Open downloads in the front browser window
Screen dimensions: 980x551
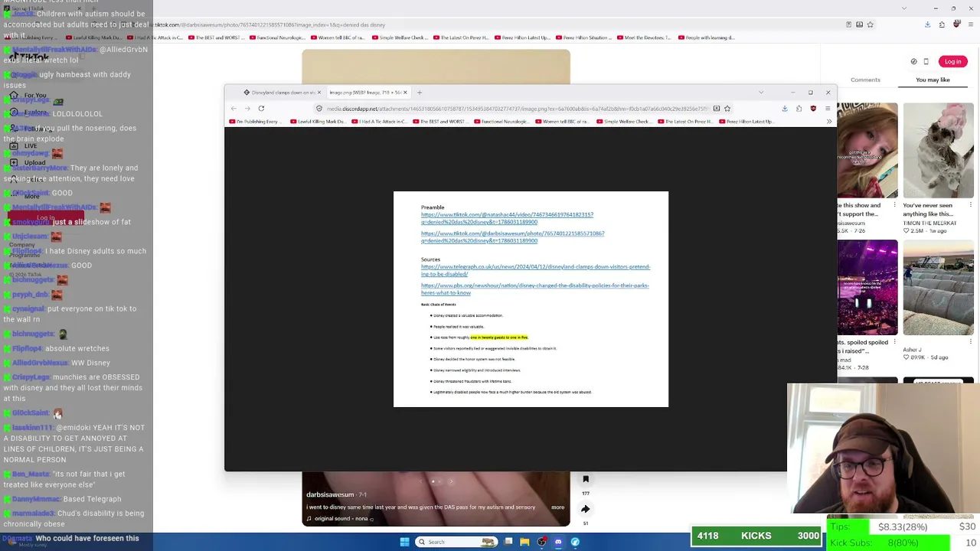(785, 109)
